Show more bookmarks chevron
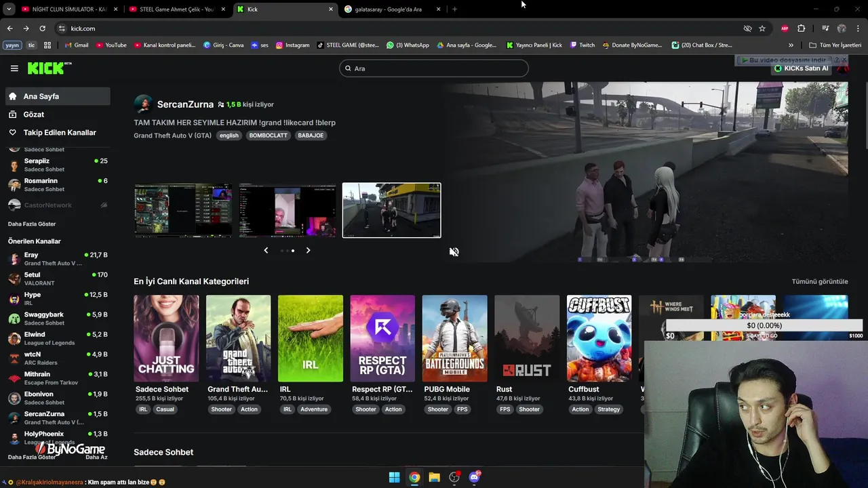Screen dimensions: 868x488 (x=791, y=45)
